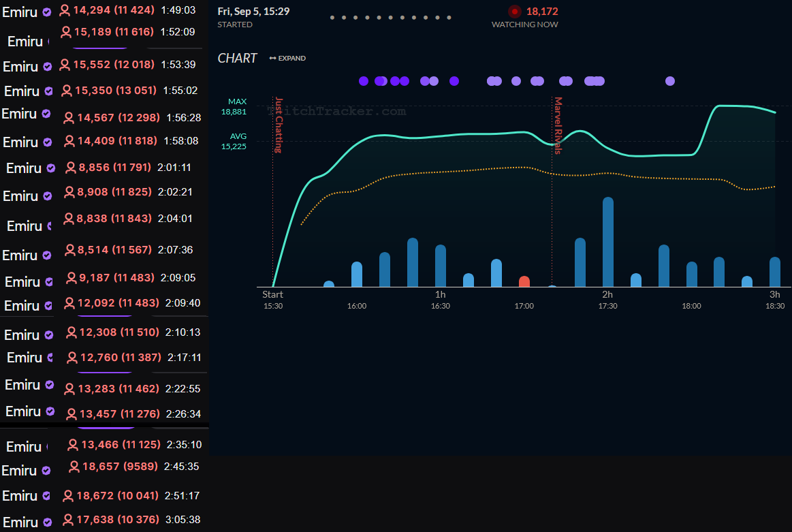792x532 pixels.
Task: Click verified badge in the 8,514 row
Action: [x=47, y=255]
